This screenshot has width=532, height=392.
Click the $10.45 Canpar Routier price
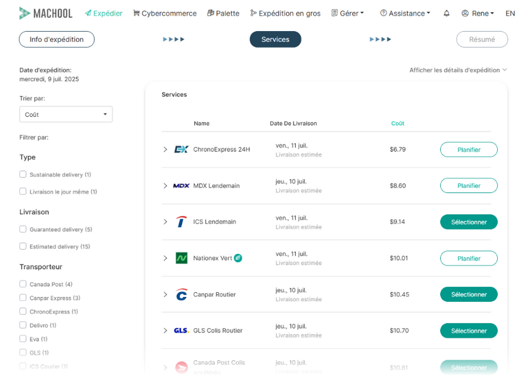399,294
